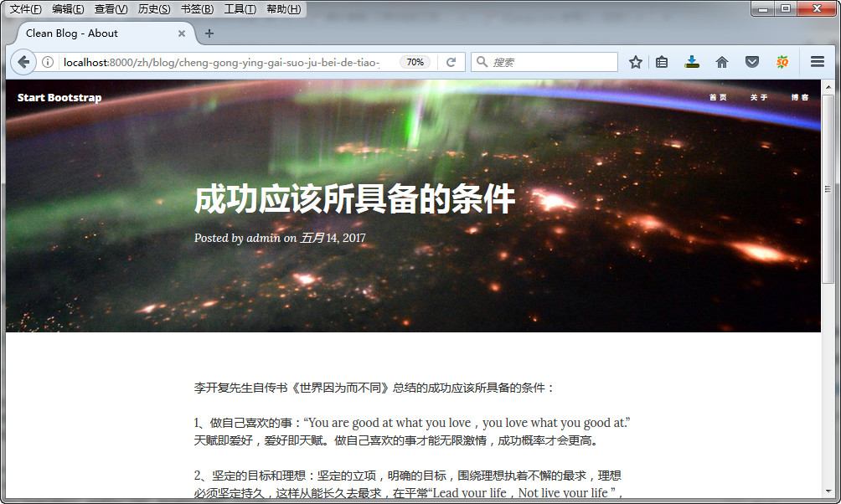The image size is (841, 504).
Task: Show site information icon in address bar
Action: [48, 62]
